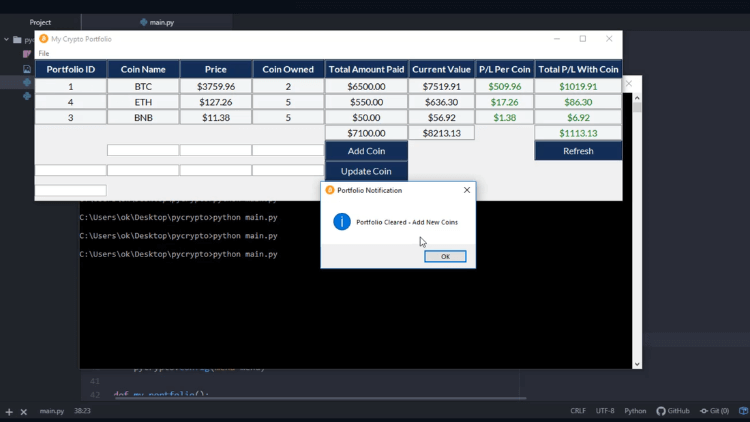
Task: Click the Portfolio ID 4 cell
Action: coord(70,102)
